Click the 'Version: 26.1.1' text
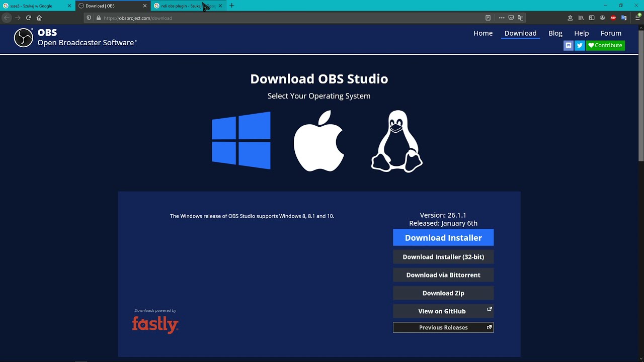The image size is (644, 362). click(443, 215)
